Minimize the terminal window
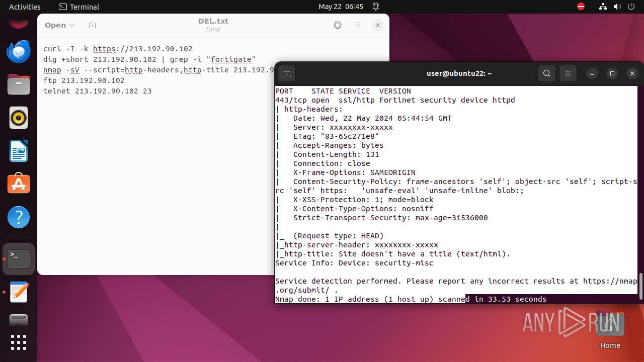Viewport: 644px width, 362px height. (592, 73)
